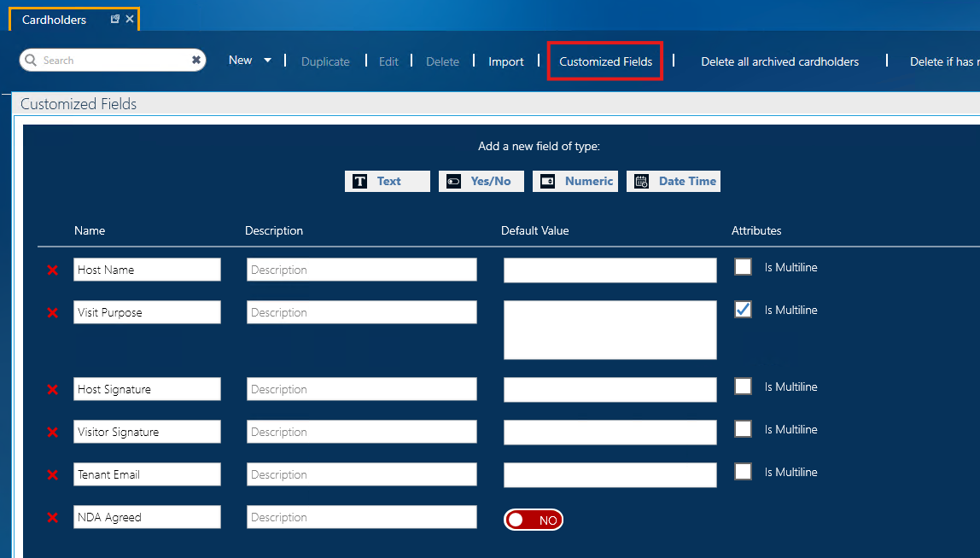Click the New toolbar button
The image size is (980, 558).
(240, 60)
